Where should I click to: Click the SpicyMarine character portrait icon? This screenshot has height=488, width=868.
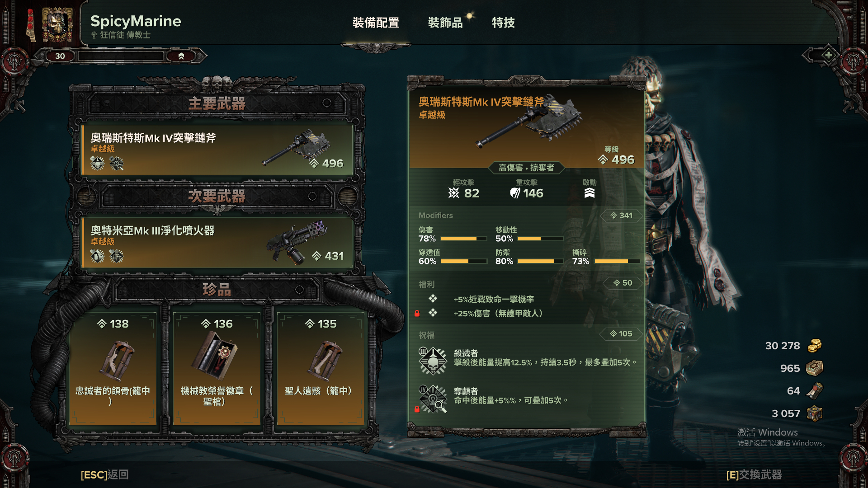pos(57,25)
